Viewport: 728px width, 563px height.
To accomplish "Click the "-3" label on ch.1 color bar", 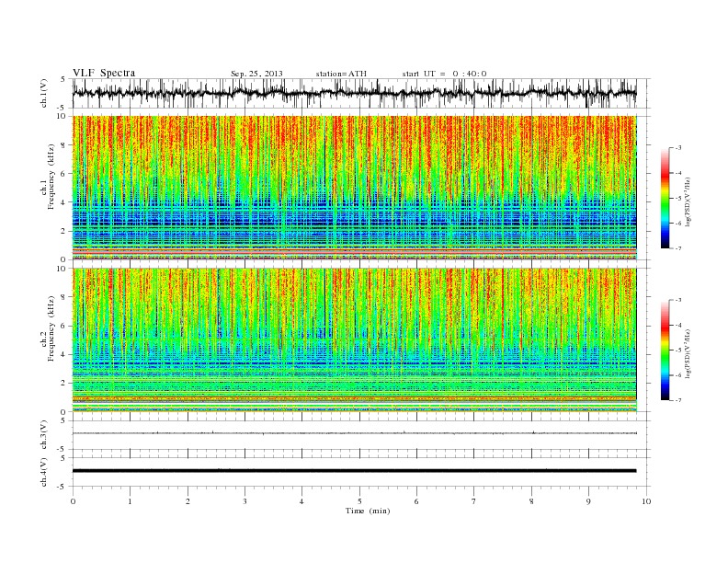I will pyautogui.click(x=677, y=148).
